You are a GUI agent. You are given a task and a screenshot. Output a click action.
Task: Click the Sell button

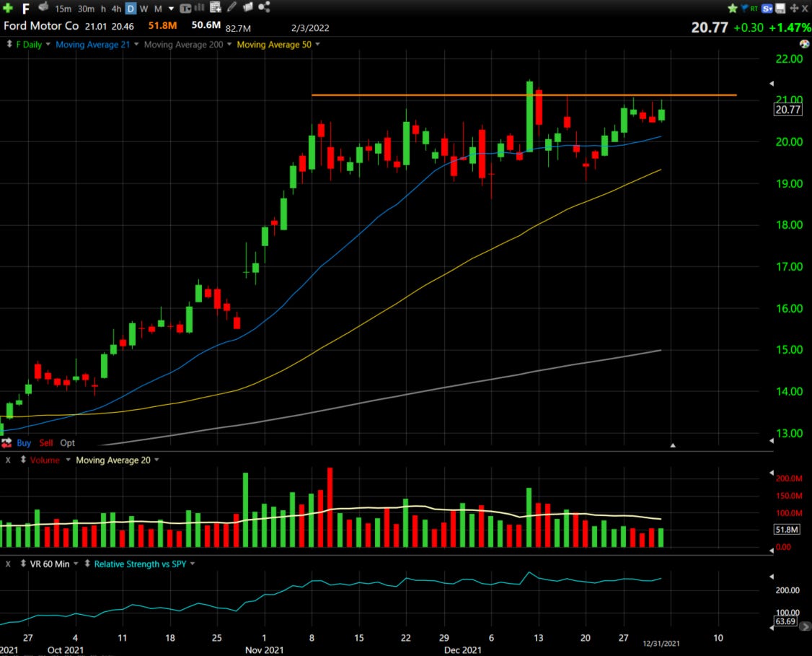pyautogui.click(x=46, y=443)
